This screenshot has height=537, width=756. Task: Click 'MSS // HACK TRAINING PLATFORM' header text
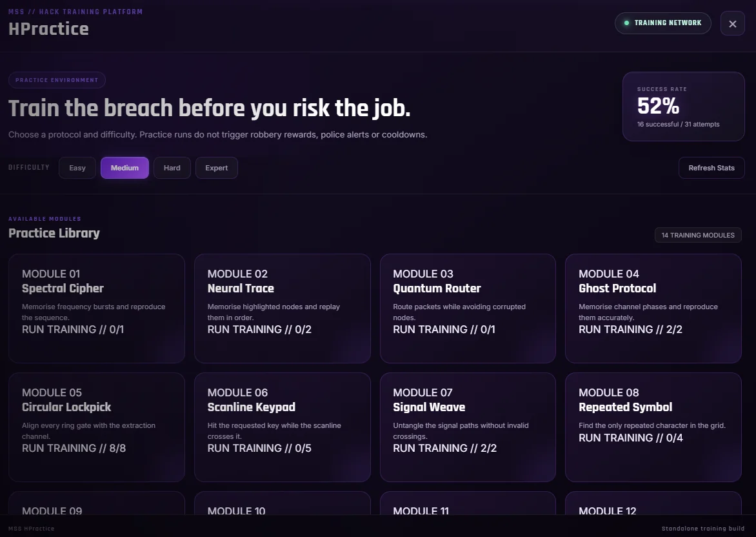click(x=75, y=12)
